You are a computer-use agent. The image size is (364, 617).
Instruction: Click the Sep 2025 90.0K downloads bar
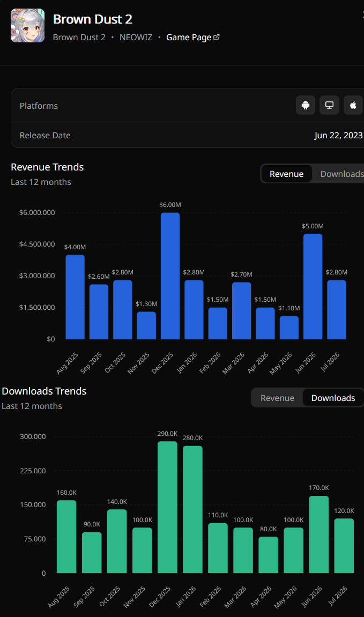coord(92,553)
